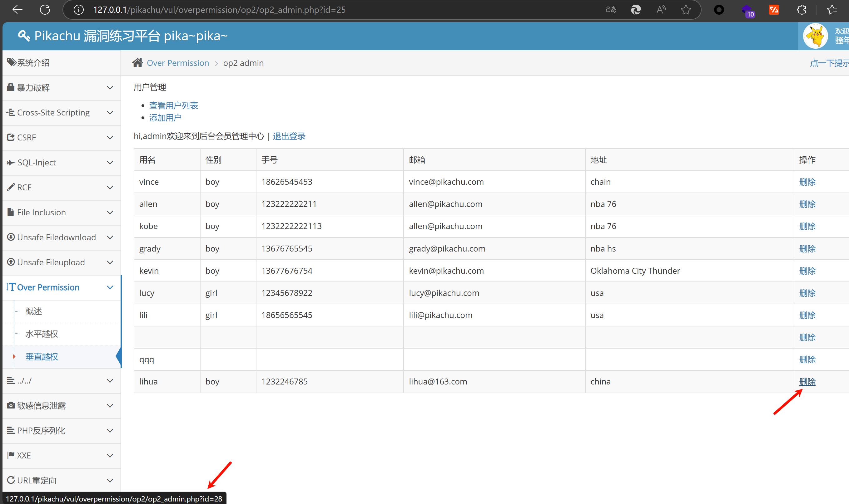Delete the lili user row
The image size is (849, 504).
tap(807, 315)
